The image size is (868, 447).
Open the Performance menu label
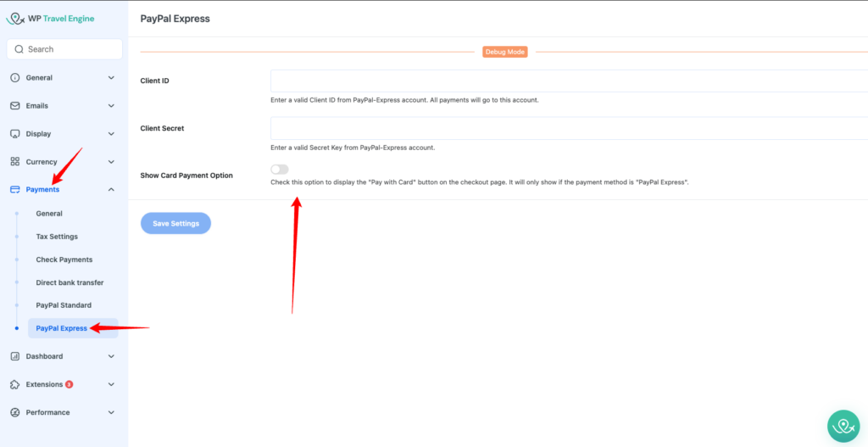pyautogui.click(x=47, y=413)
